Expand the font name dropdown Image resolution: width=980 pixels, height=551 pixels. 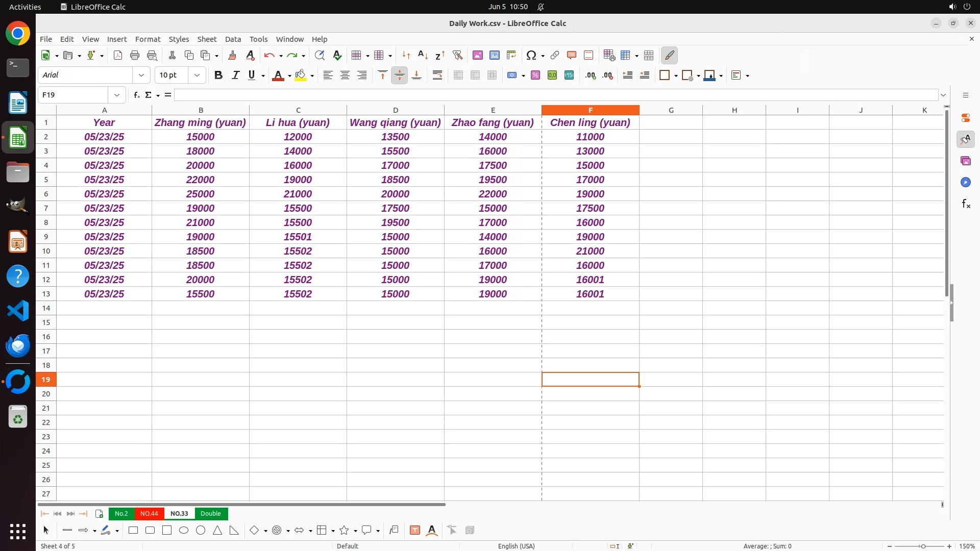[141, 76]
